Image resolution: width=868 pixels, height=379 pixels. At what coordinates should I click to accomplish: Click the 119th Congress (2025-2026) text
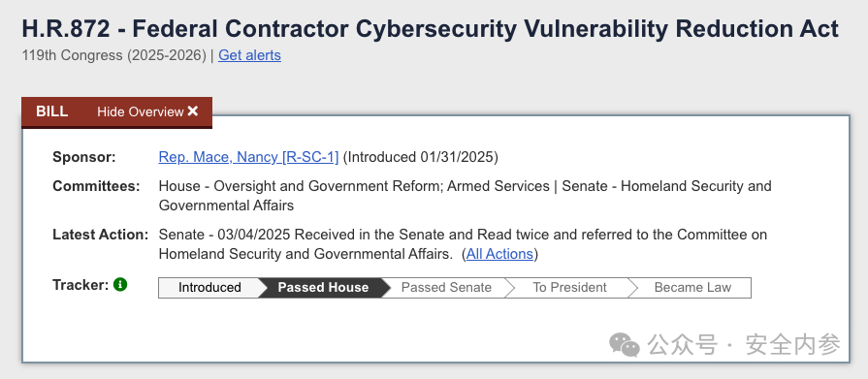point(114,55)
